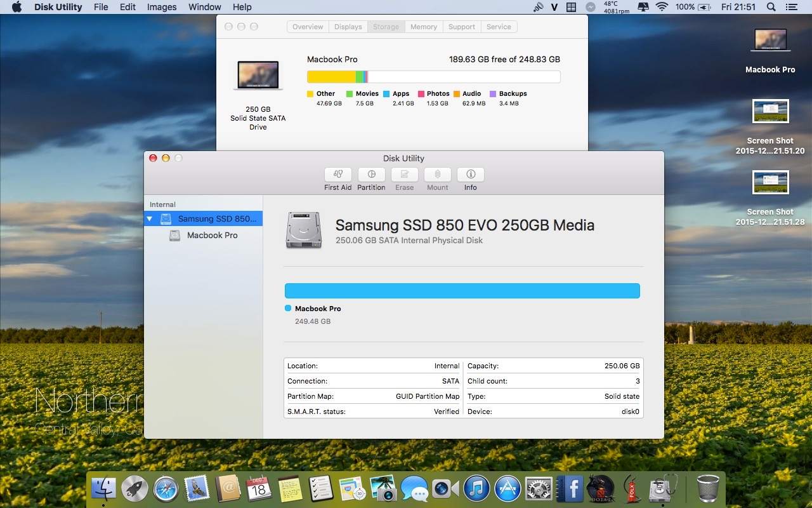Open Trash in the dock
Screen dimensions: 812x508
(x=708, y=488)
